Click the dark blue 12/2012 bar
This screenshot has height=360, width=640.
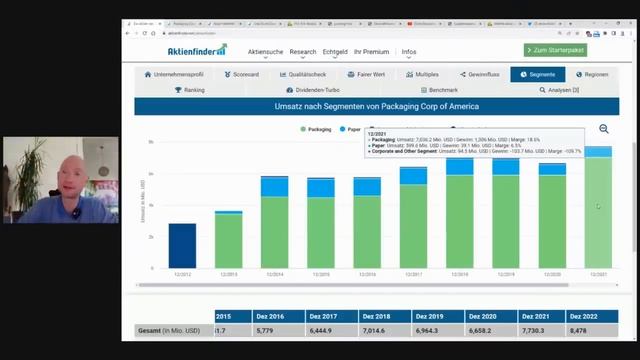click(x=182, y=246)
